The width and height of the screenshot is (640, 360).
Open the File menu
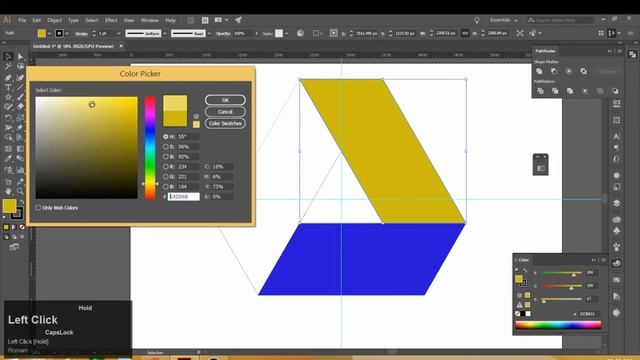22,20
